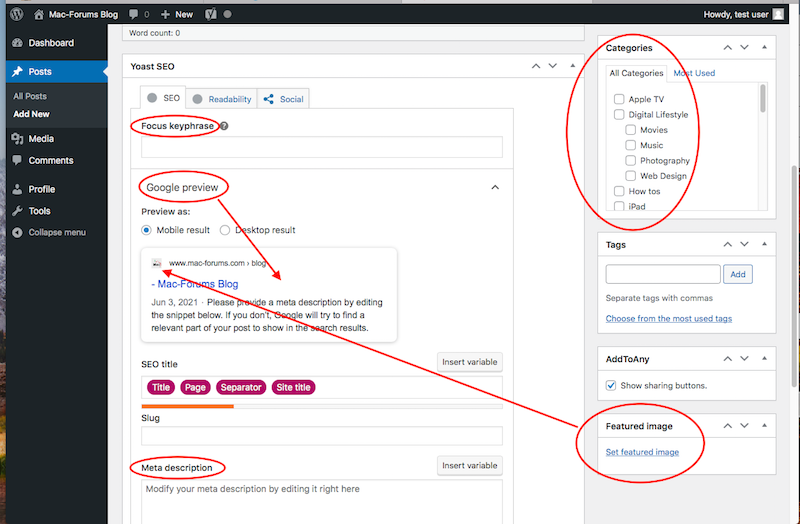Open the WordPress logo menu

click(17, 14)
